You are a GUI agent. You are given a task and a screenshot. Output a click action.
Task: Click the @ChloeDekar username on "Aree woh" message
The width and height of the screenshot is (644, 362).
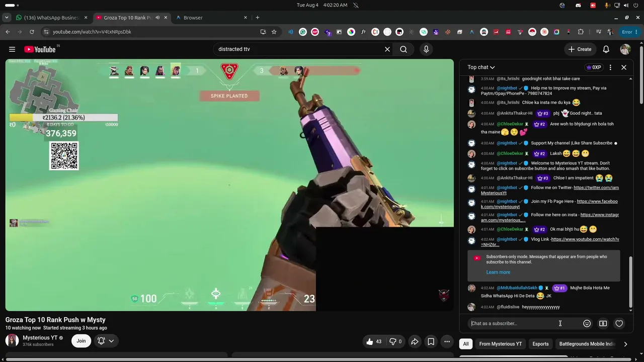pos(510,124)
